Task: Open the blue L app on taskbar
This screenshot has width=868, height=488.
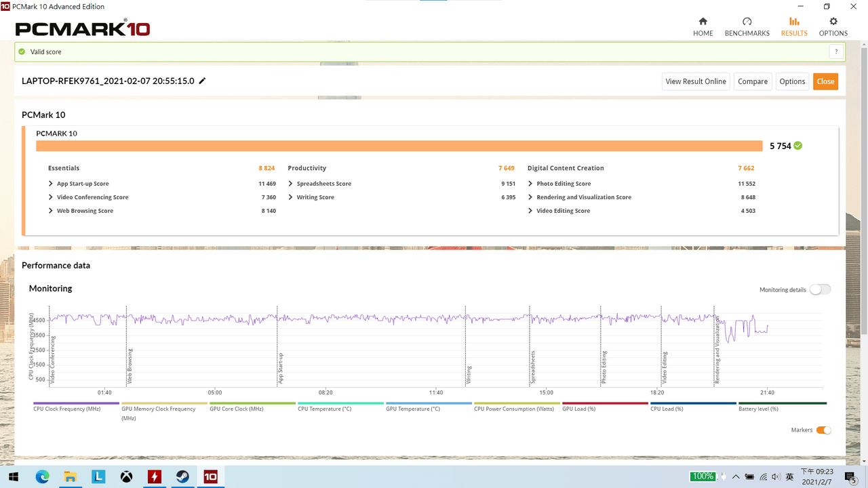Action: 98,476
